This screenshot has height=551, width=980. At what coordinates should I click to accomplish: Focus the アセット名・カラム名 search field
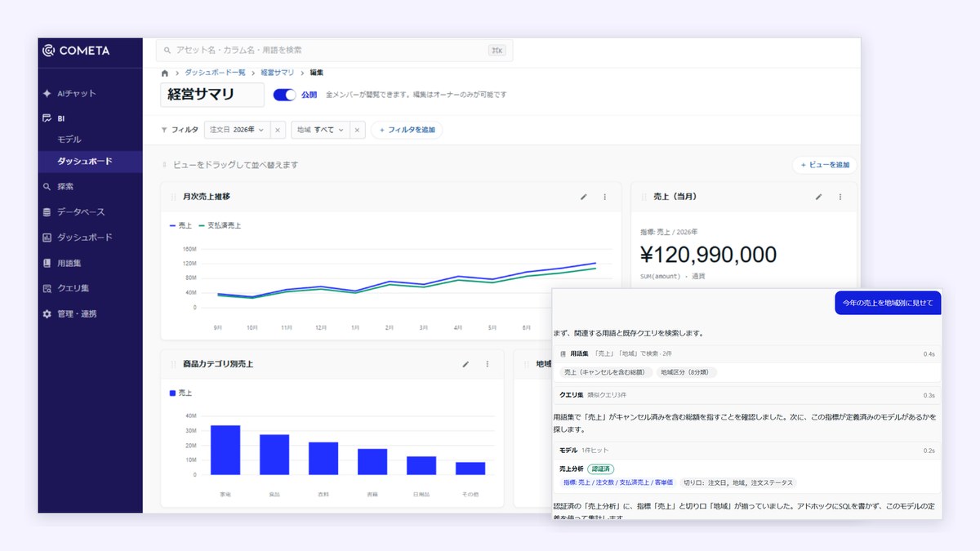335,50
